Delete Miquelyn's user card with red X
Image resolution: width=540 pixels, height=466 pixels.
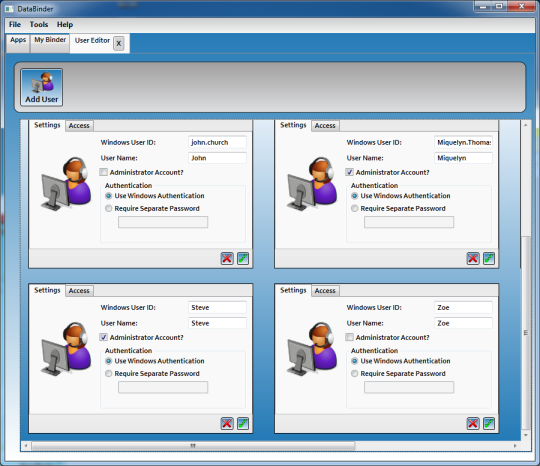pyautogui.click(x=473, y=258)
